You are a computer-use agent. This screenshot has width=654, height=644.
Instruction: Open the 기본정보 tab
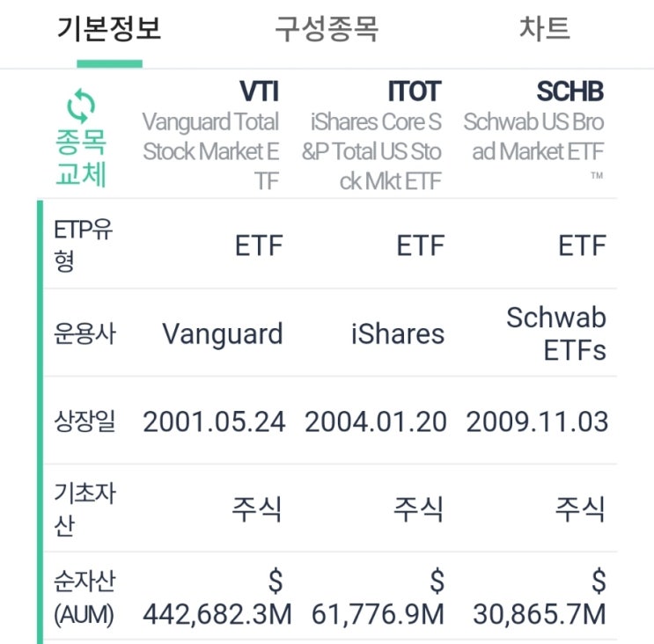point(109,30)
